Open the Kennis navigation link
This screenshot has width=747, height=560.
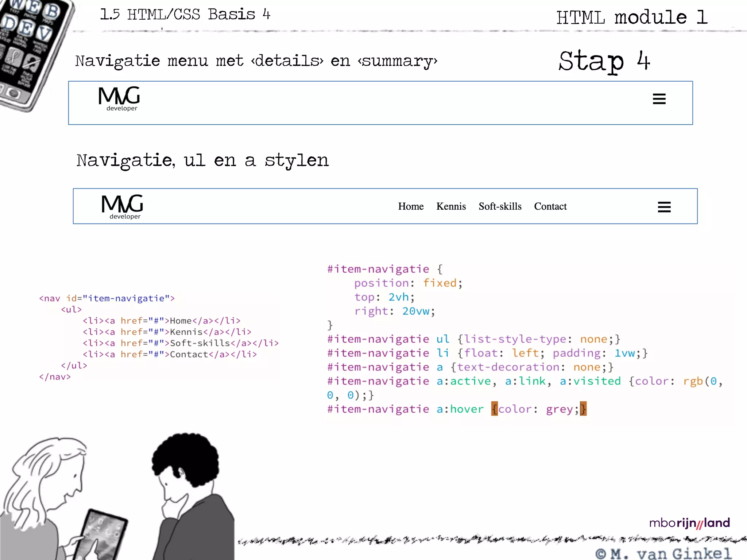click(x=451, y=206)
